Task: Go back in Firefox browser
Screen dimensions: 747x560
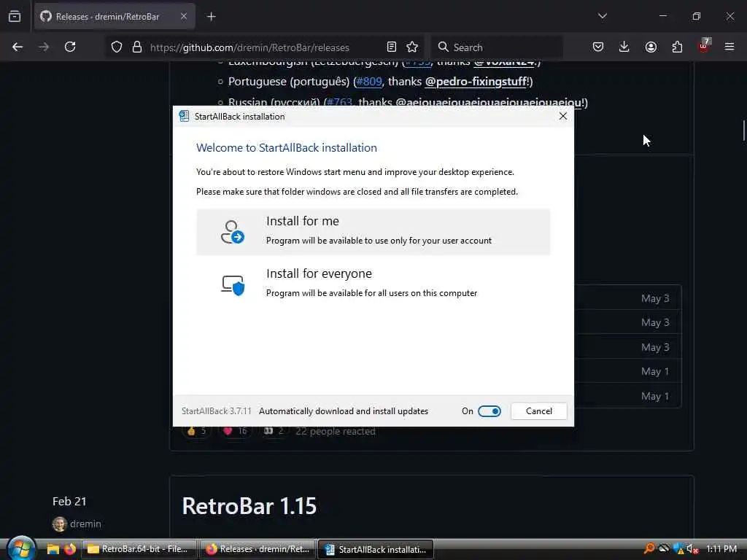Action: click(18, 47)
